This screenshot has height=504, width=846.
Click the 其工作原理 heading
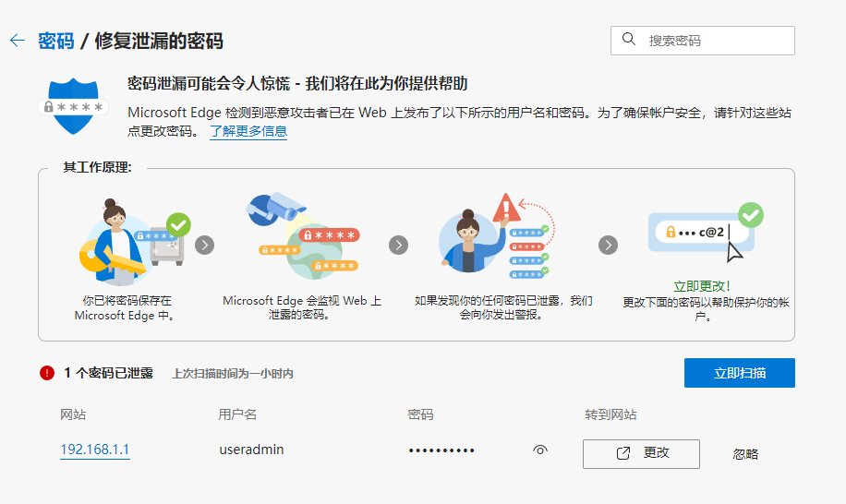(97, 167)
